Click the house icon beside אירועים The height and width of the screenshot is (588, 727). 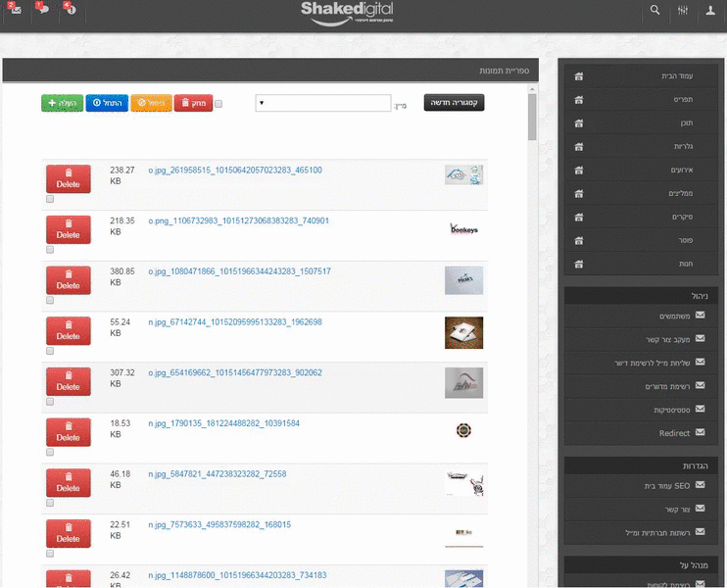tap(579, 171)
